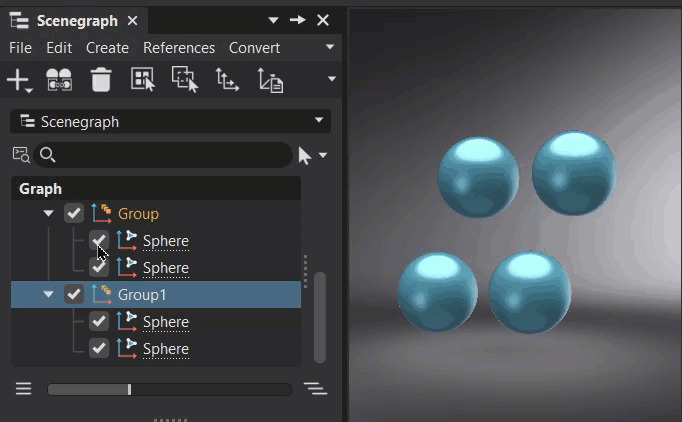Open the References menu
The height and width of the screenshot is (422, 682).
(179, 48)
